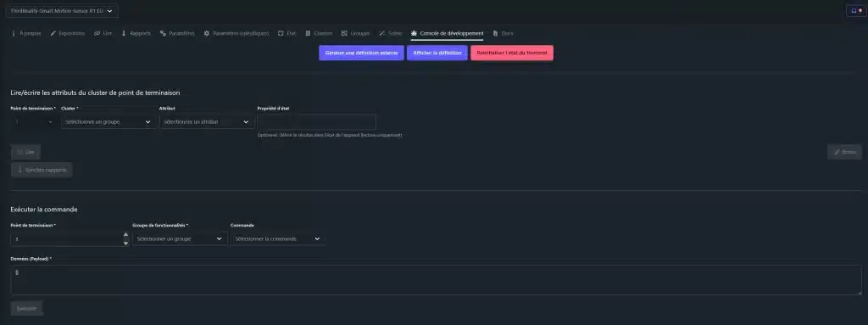The width and height of the screenshot is (868, 325).
Task: Click Afficher la définition button
Action: (437, 53)
